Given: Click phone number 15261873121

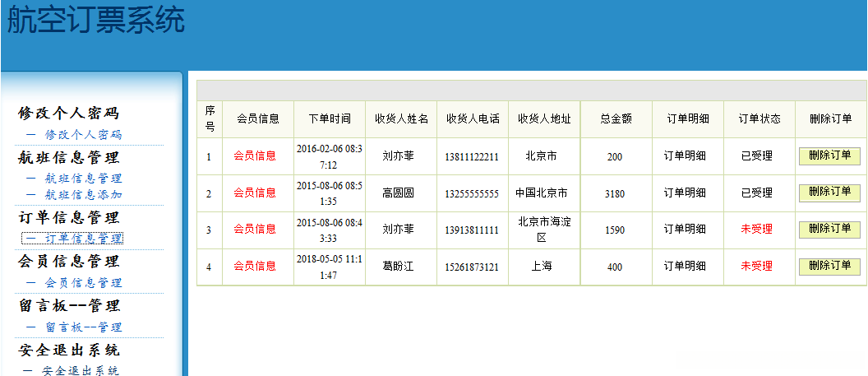Looking at the screenshot, I should (x=472, y=267).
